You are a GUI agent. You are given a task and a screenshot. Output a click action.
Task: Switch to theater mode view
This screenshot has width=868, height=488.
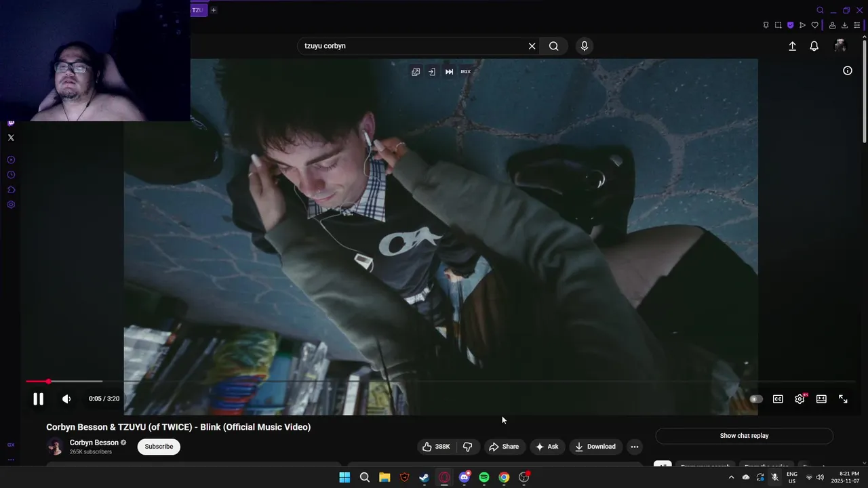821,399
